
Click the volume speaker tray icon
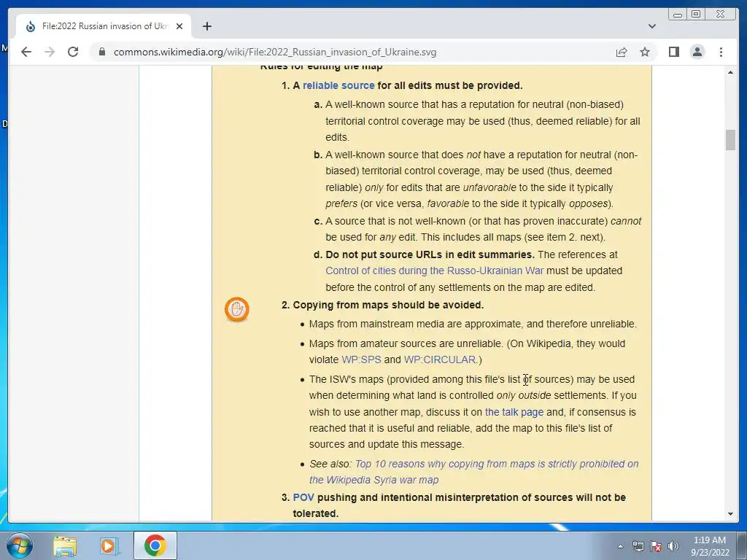[x=673, y=546]
